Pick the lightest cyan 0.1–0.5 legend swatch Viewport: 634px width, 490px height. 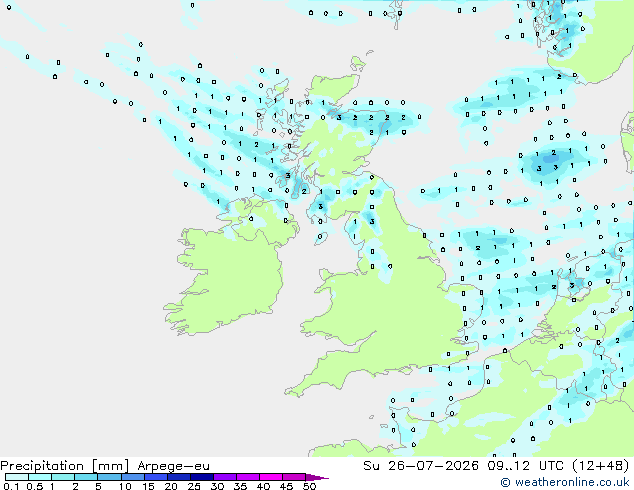pyautogui.click(x=17, y=477)
